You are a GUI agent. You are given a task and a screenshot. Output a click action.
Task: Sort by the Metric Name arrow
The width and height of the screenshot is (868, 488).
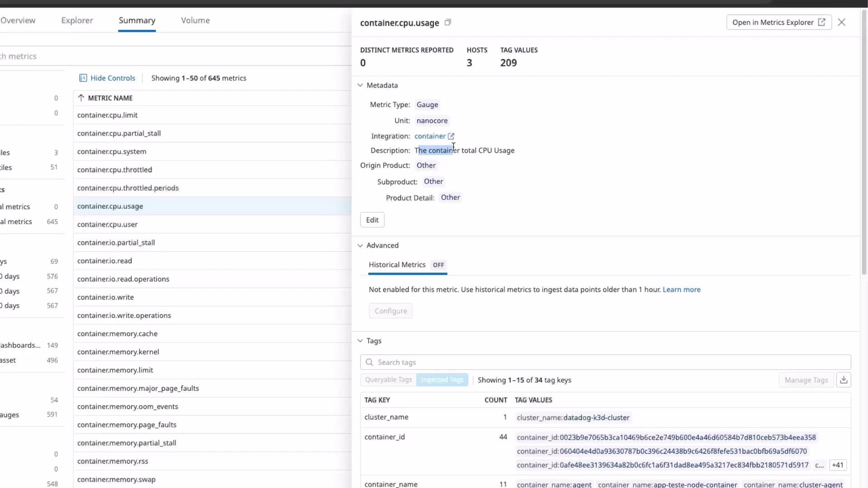pos(81,98)
